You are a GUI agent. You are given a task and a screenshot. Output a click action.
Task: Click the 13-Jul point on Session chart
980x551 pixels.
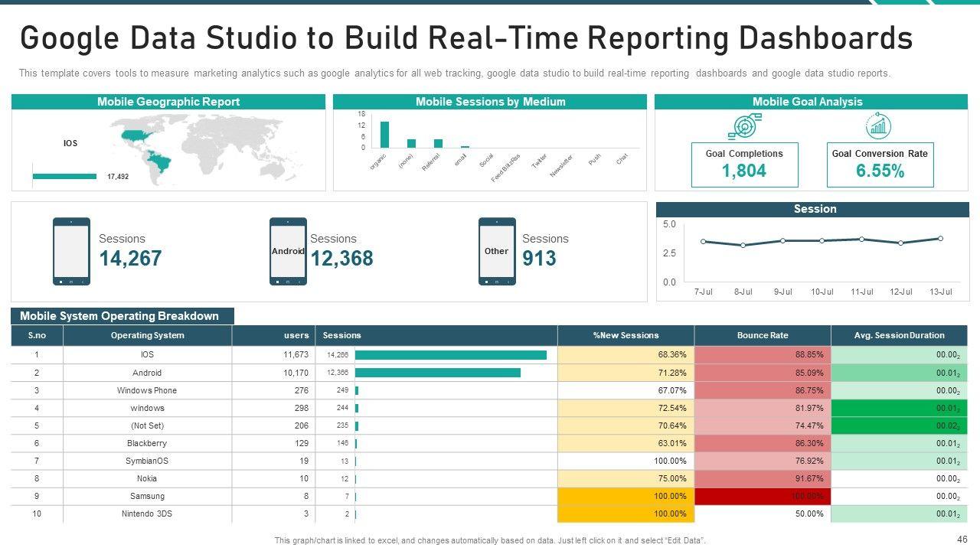click(x=940, y=239)
